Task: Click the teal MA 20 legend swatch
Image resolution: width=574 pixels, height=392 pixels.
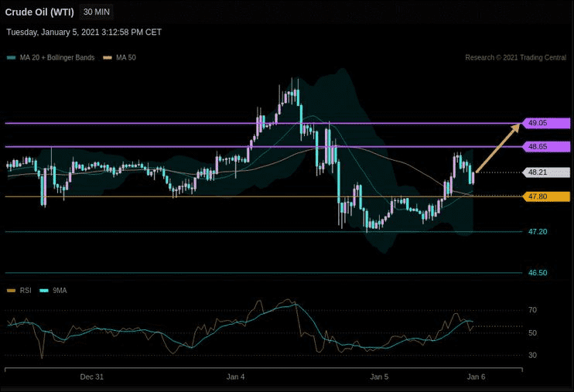Action: point(12,57)
